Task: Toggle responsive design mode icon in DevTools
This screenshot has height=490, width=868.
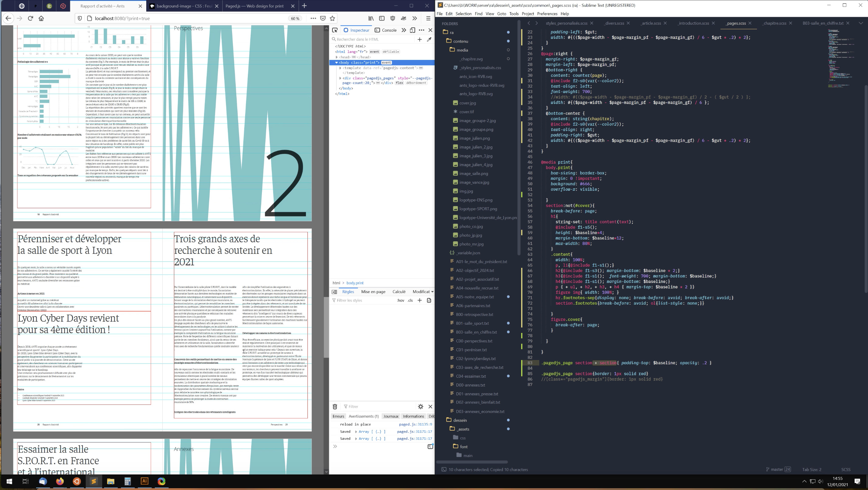Action: coord(412,30)
